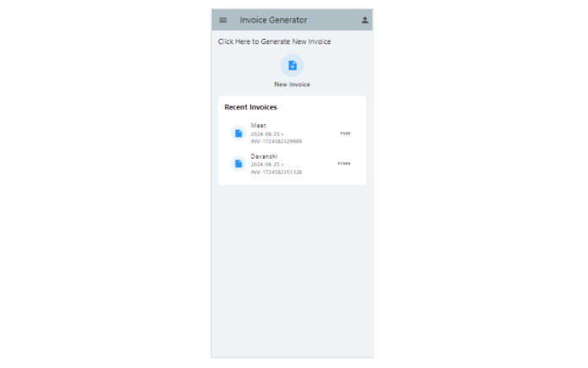Select invoice number INV-1724582351328
588x368 pixels.
pyautogui.click(x=277, y=172)
